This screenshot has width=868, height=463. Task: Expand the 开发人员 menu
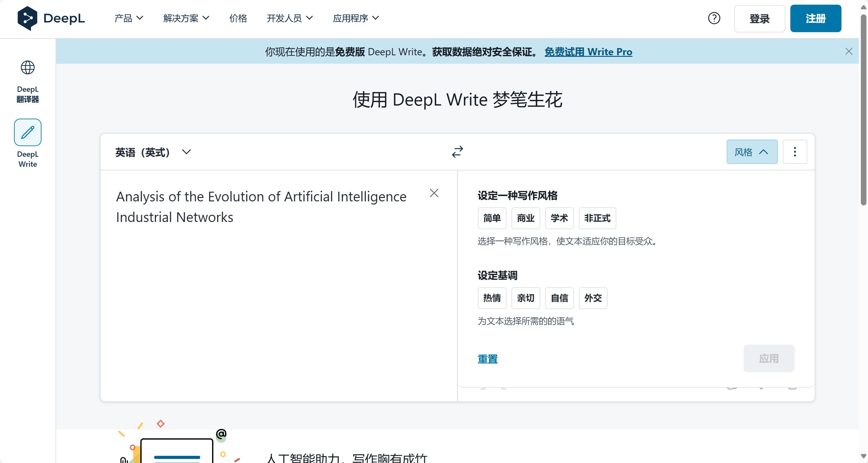tap(289, 18)
